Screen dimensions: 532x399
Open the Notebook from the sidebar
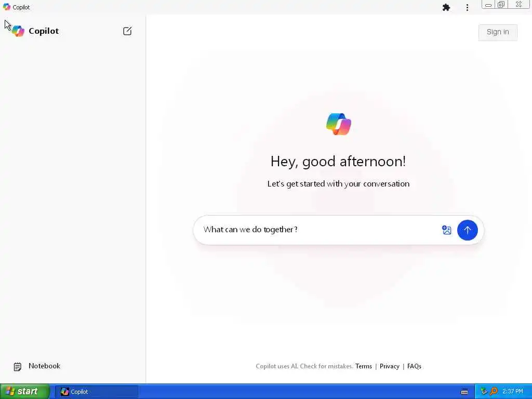[x=37, y=366]
